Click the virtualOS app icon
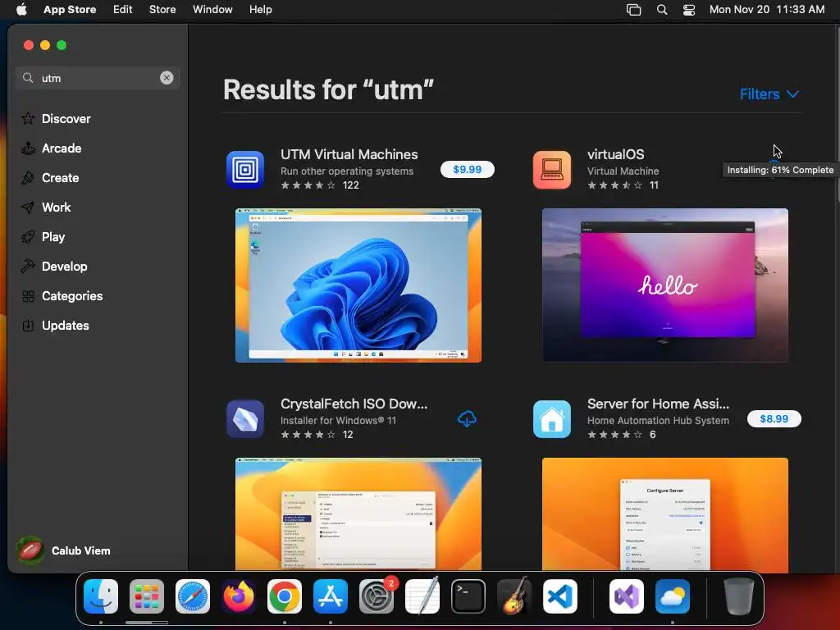Screen dimensions: 840x630 coord(552,170)
